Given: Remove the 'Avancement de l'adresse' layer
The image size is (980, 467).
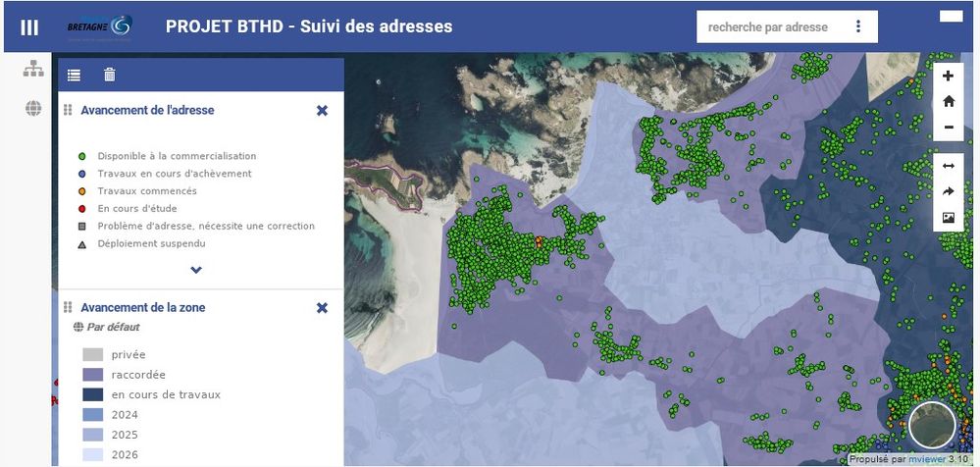Looking at the screenshot, I should click(322, 111).
